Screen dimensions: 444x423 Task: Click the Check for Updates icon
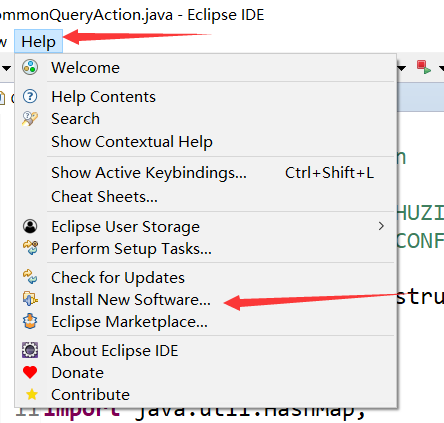(30, 277)
